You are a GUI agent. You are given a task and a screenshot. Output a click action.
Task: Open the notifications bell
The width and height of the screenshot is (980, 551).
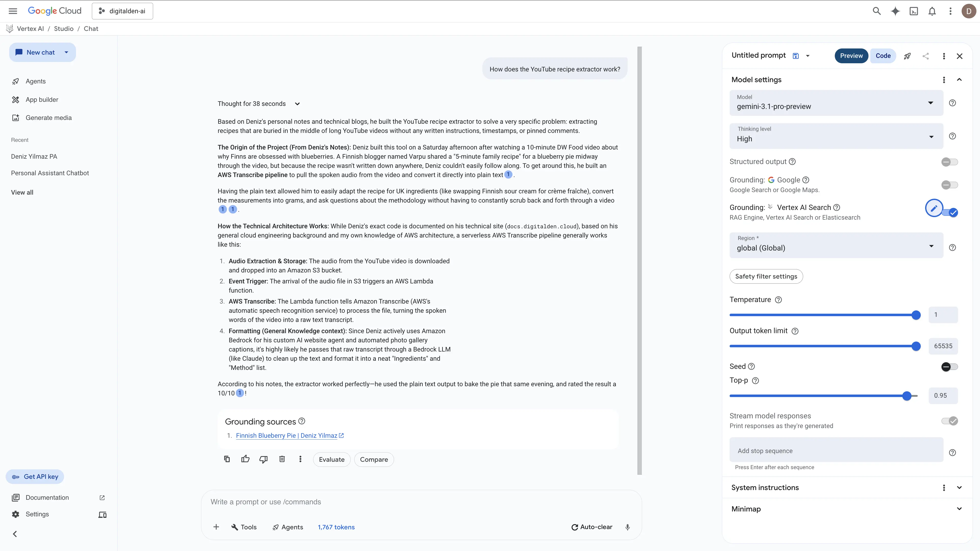(932, 11)
